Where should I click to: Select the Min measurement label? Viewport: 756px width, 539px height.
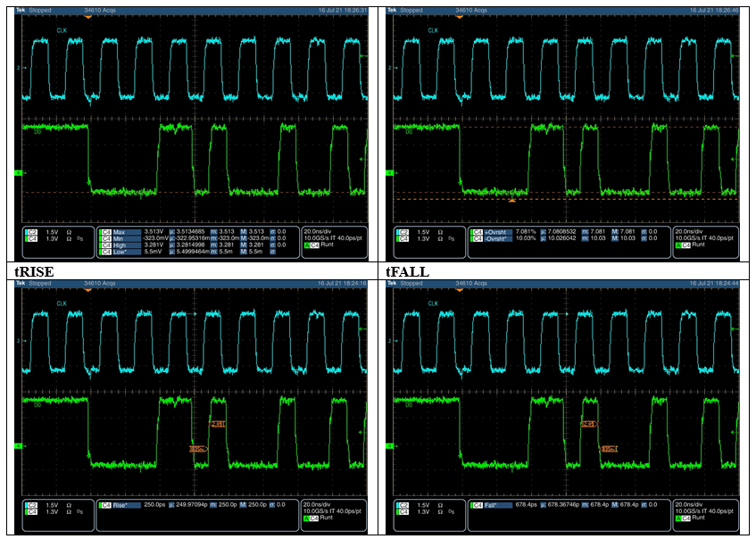(x=127, y=238)
